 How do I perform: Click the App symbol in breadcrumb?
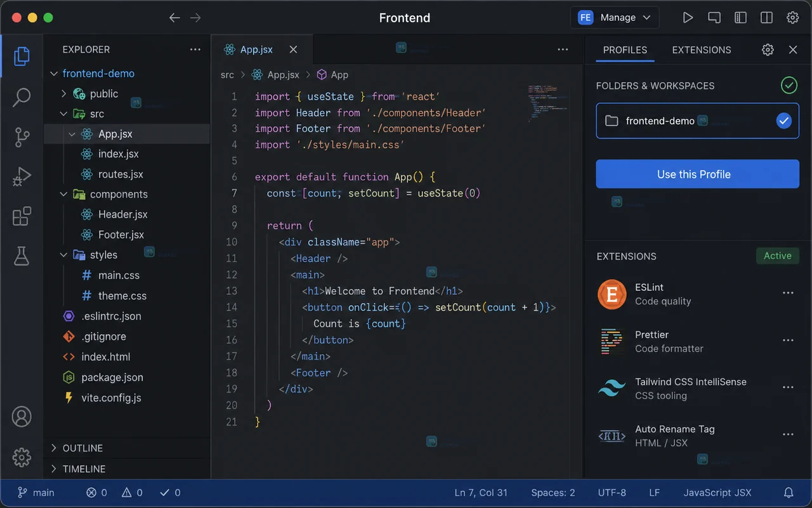click(x=332, y=75)
